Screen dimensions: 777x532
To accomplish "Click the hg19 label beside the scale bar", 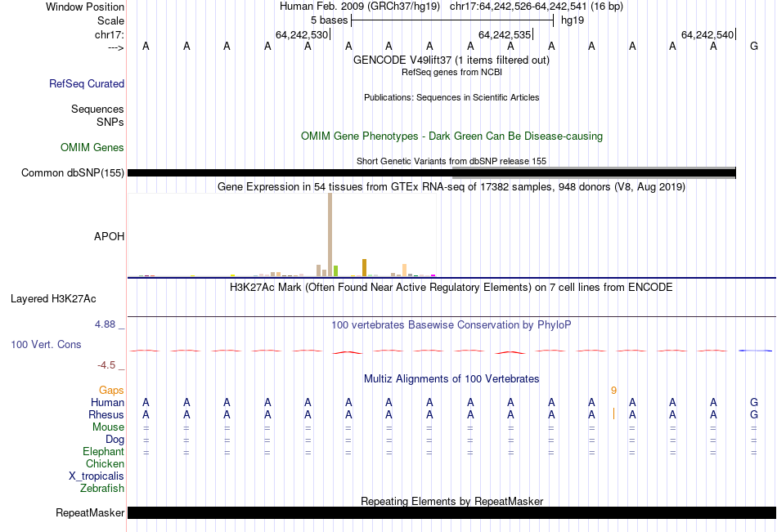I will coord(573,20).
